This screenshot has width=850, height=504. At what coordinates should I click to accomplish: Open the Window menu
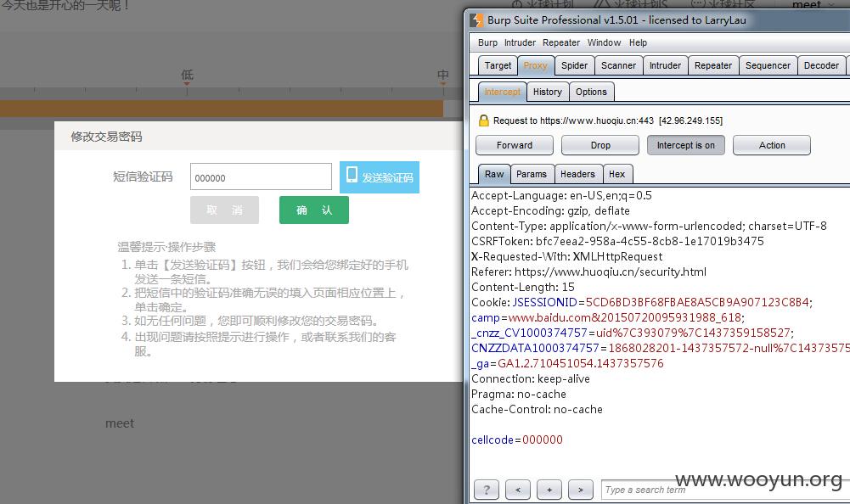pyautogui.click(x=604, y=42)
